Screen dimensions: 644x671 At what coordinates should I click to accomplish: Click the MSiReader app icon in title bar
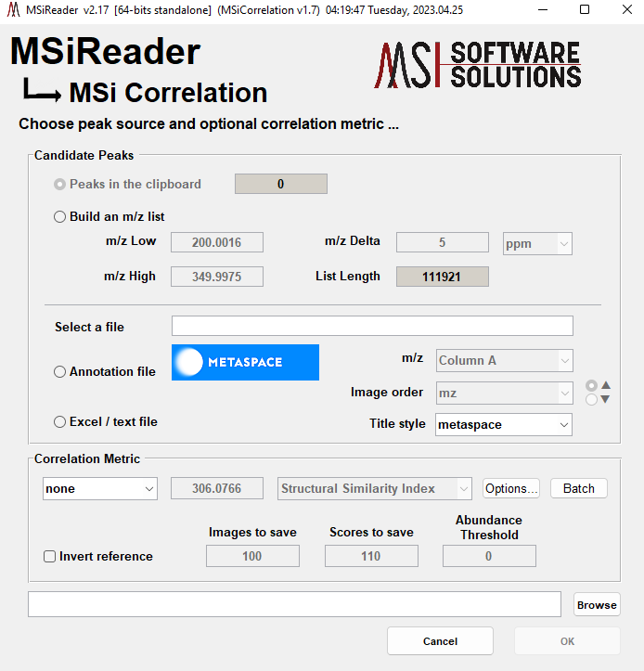[x=13, y=10]
